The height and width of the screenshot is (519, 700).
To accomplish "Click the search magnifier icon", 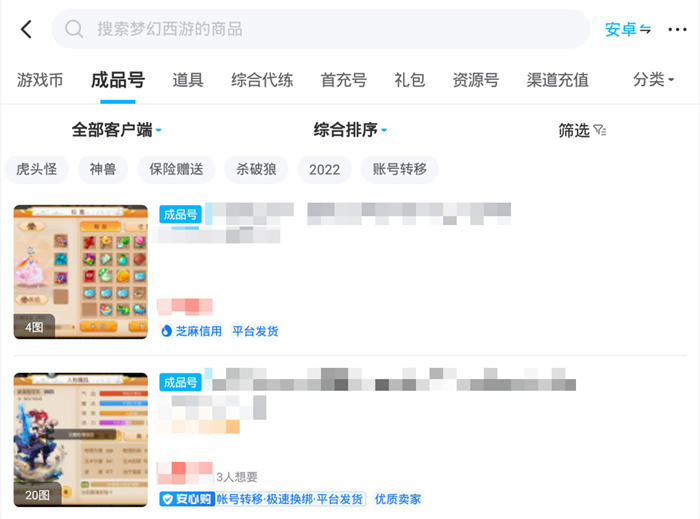I will [74, 29].
